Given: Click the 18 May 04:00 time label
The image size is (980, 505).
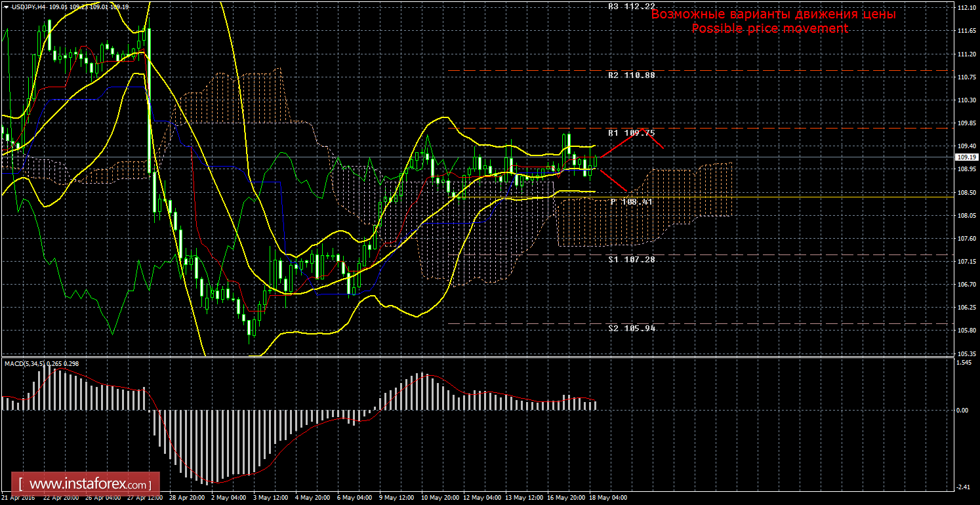Looking at the screenshot, I should tap(607, 498).
